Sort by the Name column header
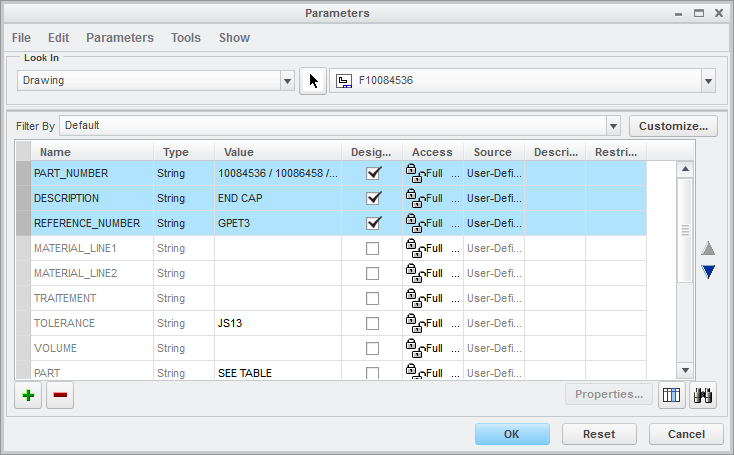734x455 pixels. pos(92,152)
